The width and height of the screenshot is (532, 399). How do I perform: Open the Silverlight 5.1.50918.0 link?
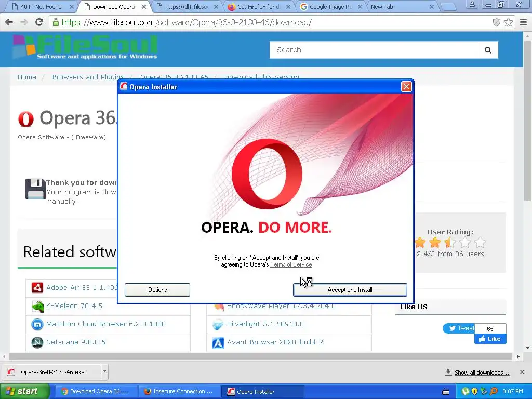click(x=265, y=324)
